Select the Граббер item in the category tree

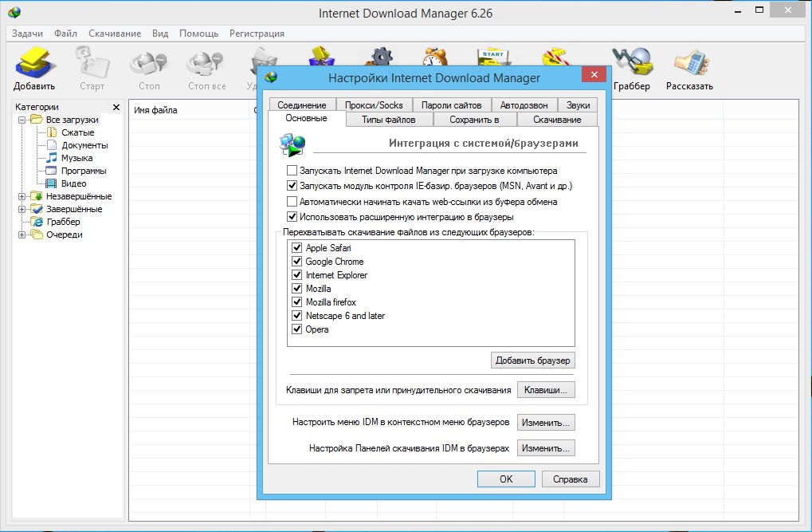[x=63, y=222]
